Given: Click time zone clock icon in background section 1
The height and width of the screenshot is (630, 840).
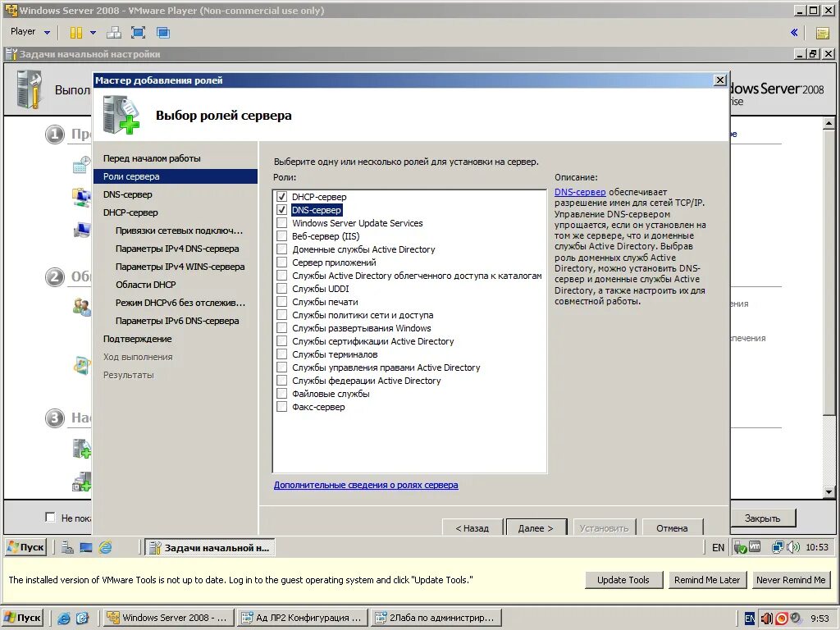Looking at the screenshot, I should coord(81,165).
